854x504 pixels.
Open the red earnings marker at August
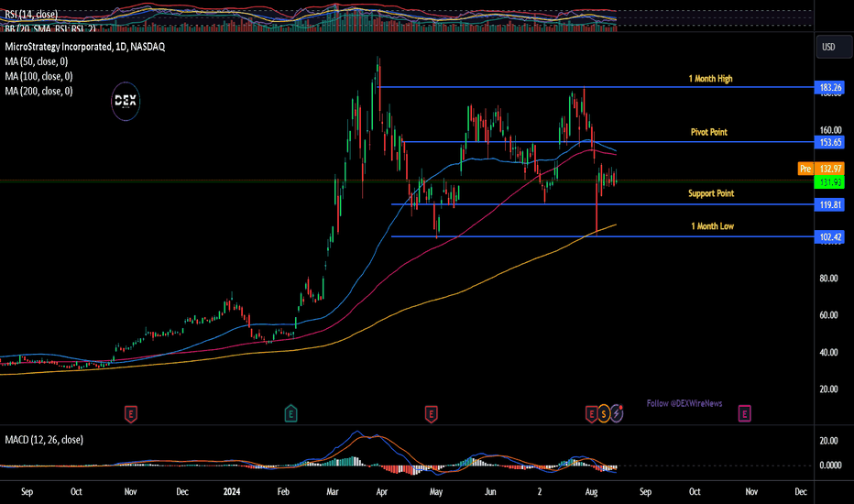click(x=591, y=414)
